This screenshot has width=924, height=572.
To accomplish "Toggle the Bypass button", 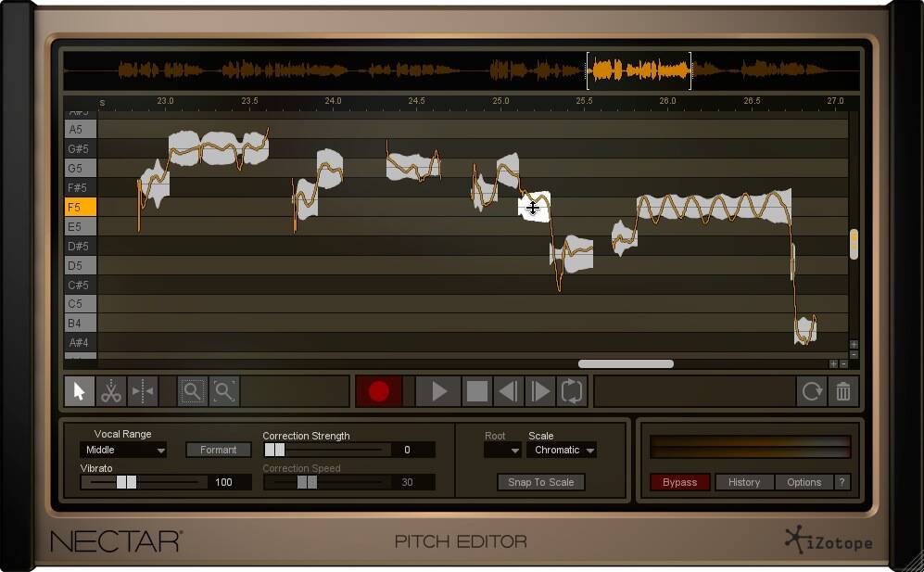I will (679, 482).
